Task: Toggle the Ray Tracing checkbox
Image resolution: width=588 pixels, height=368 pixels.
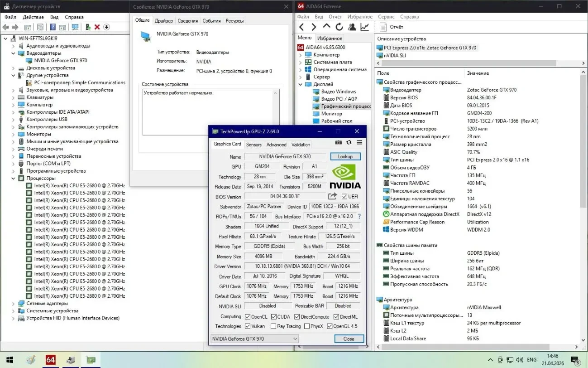Action: click(x=273, y=326)
